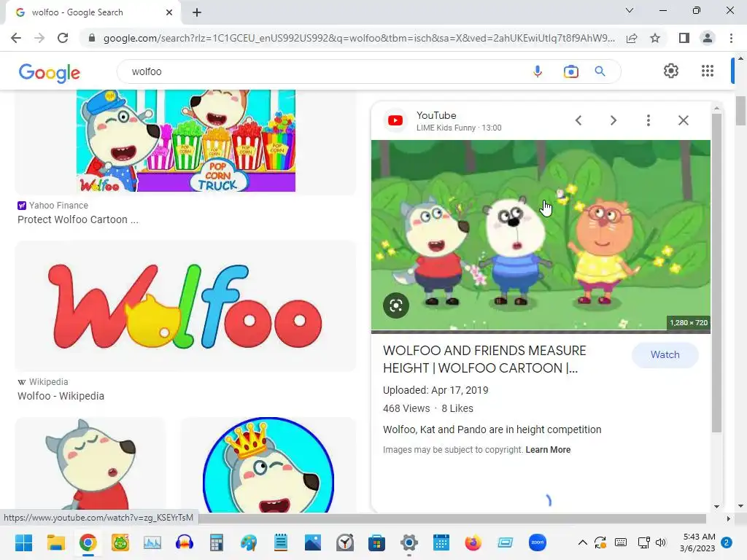Open more options in preview panel
Viewport: 747px width, 560px height.
pos(649,120)
